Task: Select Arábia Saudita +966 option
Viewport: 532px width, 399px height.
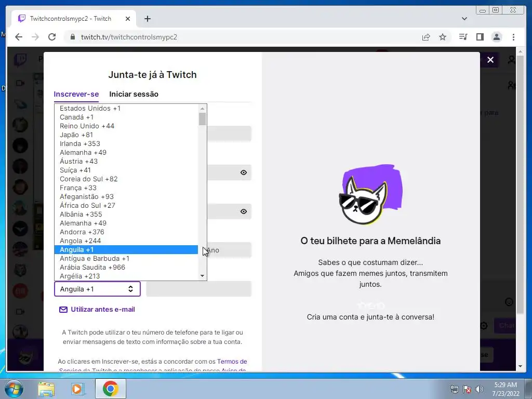Action: point(126,268)
